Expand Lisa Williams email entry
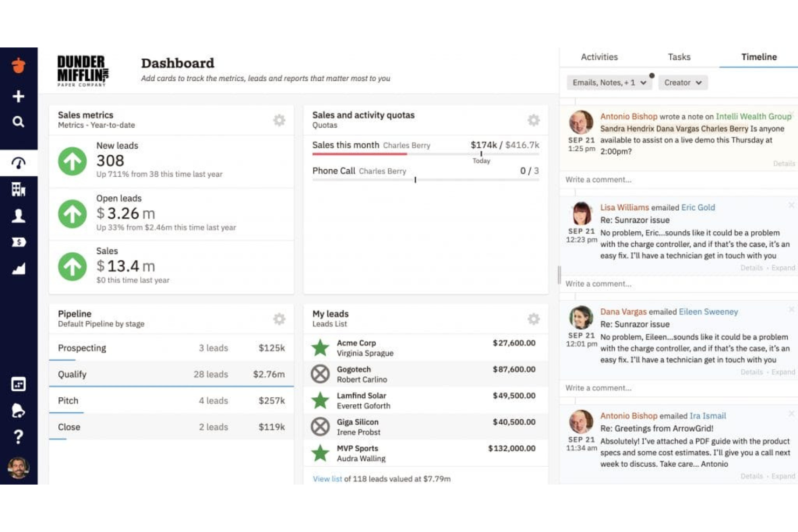 click(x=783, y=268)
